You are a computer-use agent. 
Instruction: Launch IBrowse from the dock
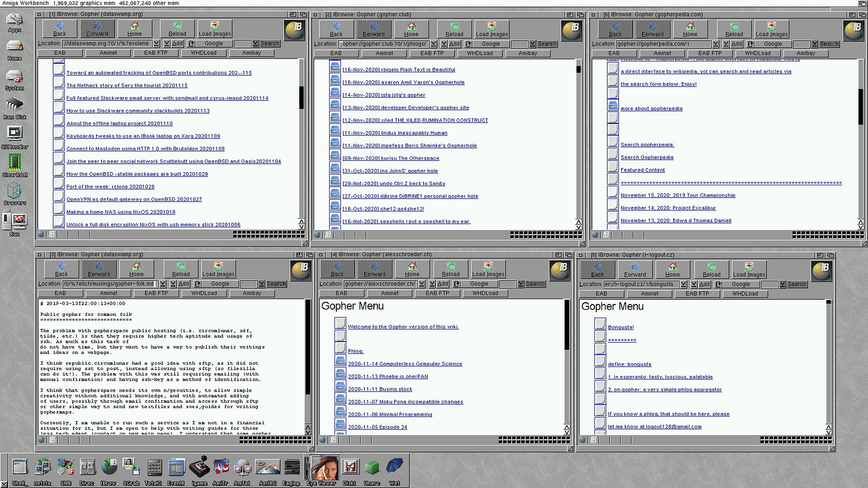coord(108,471)
